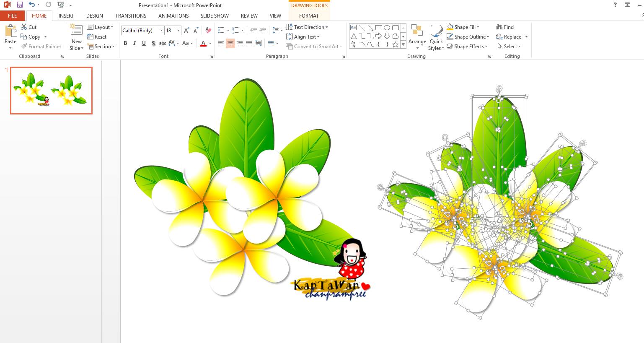
Task: Select the five-point star shape
Action: (395, 44)
